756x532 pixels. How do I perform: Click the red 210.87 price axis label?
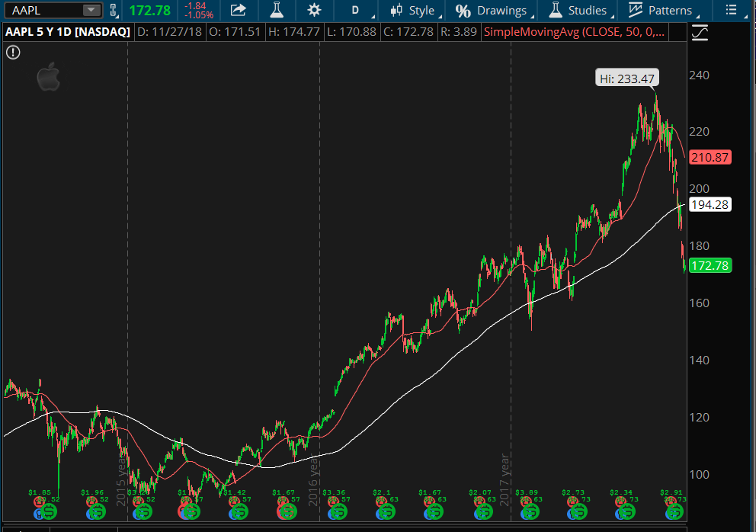pyautogui.click(x=710, y=157)
